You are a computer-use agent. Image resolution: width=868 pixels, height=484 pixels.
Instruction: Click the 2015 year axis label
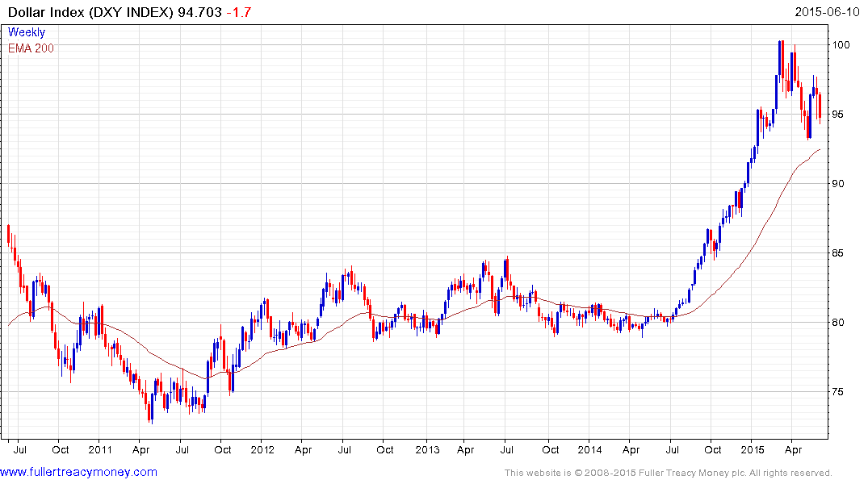[753, 450]
